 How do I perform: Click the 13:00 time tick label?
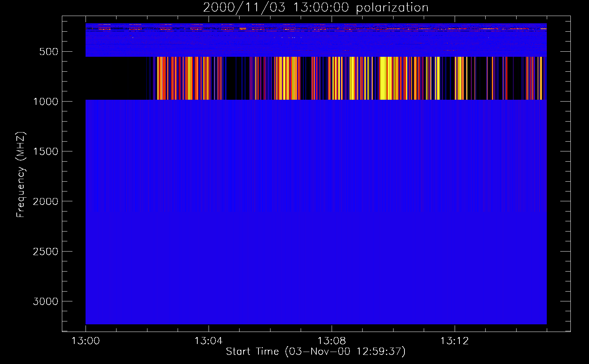(86, 341)
